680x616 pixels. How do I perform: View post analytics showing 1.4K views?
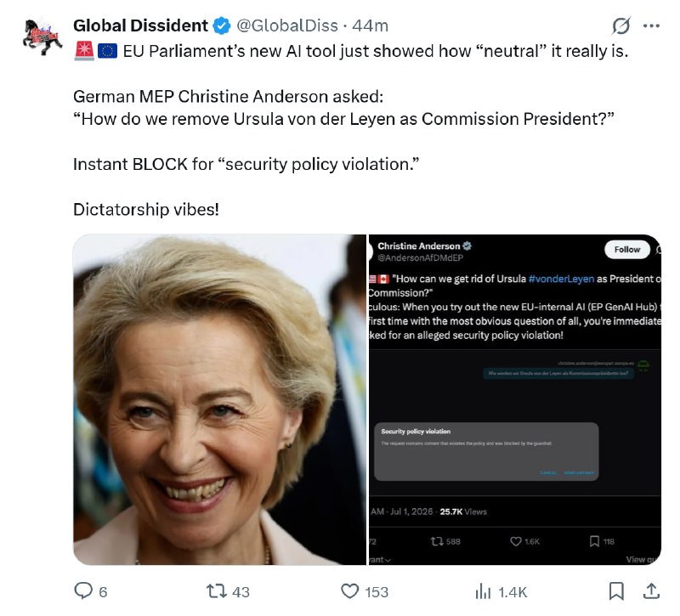click(x=483, y=591)
